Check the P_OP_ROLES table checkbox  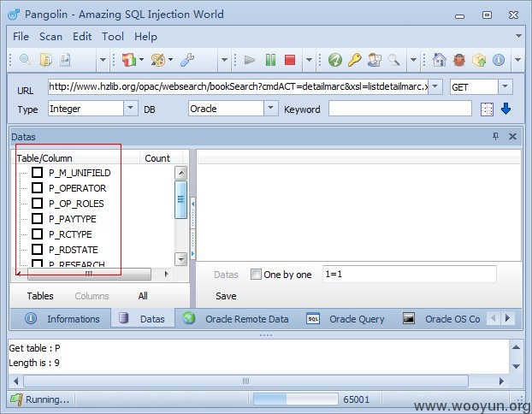click(37, 203)
